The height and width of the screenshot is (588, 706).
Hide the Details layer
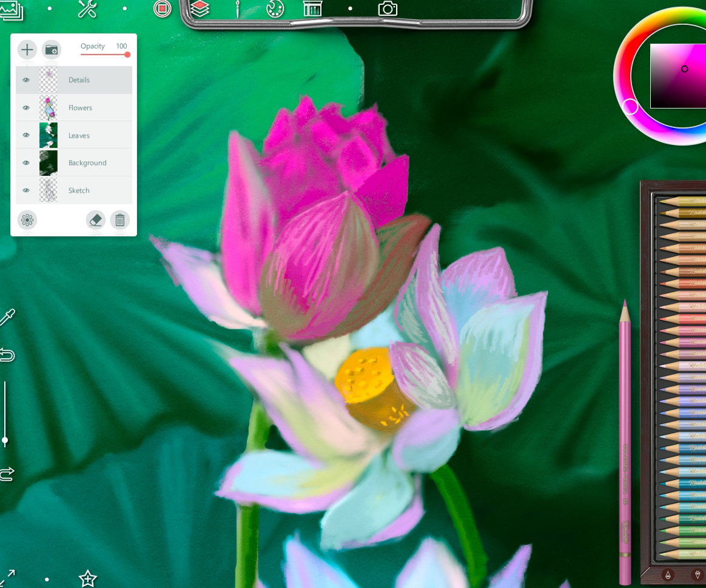tap(26, 80)
